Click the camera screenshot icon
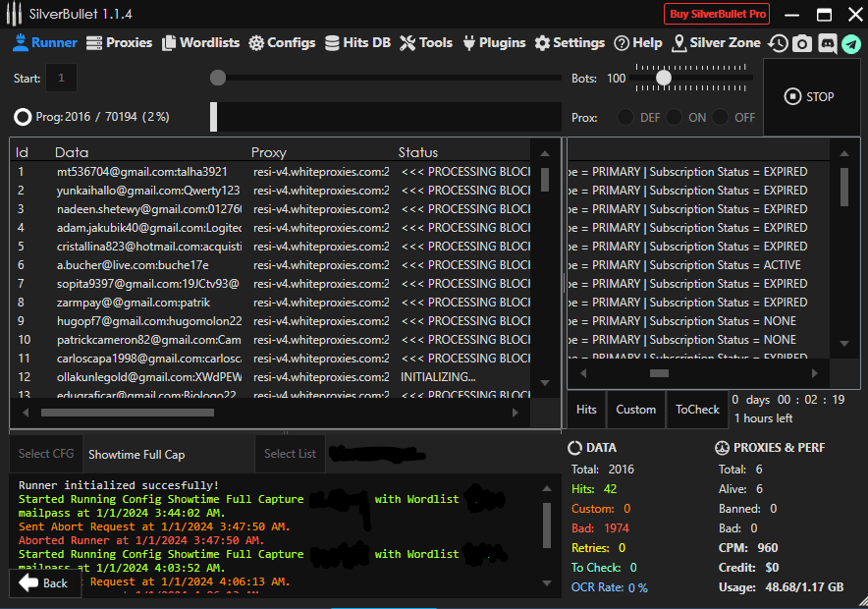 [803, 43]
